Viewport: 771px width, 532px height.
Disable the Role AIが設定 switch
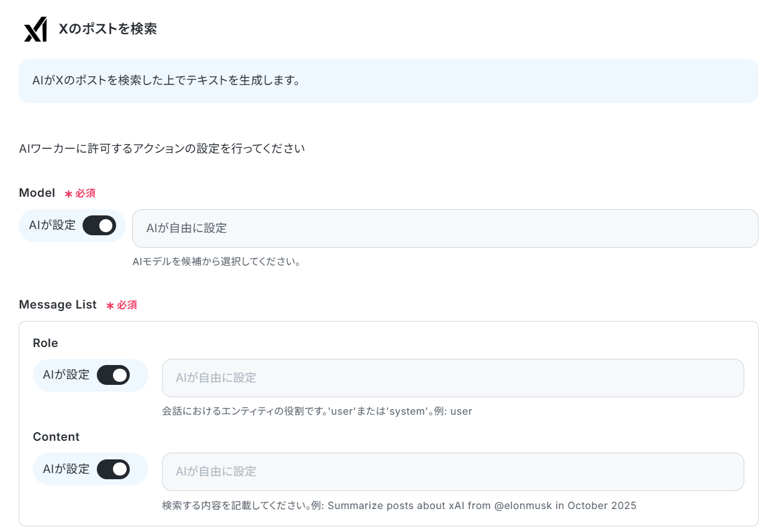click(x=113, y=375)
